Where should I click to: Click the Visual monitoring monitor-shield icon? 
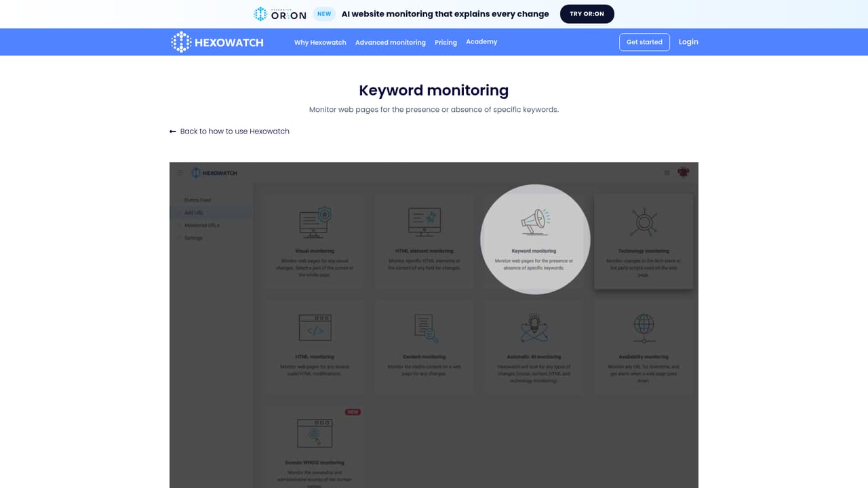pos(315,224)
